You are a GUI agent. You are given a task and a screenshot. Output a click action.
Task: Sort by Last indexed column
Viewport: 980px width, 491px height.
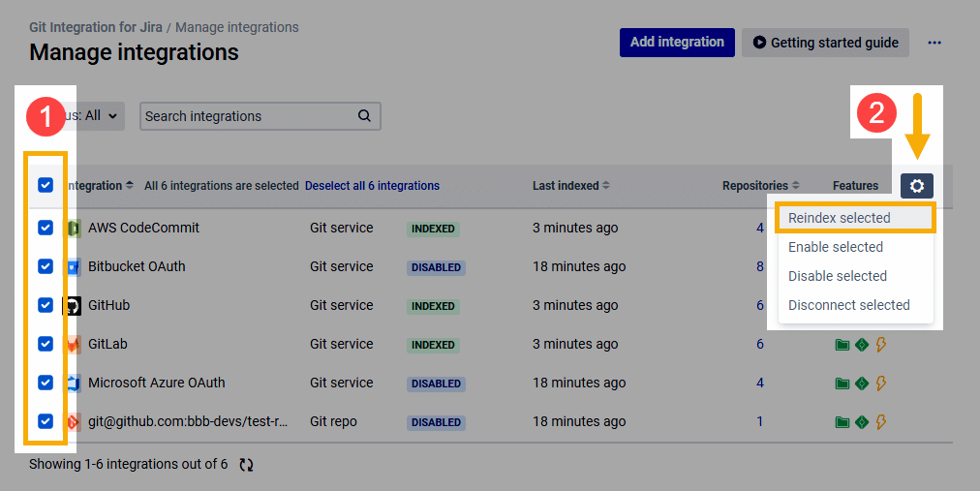point(571,186)
